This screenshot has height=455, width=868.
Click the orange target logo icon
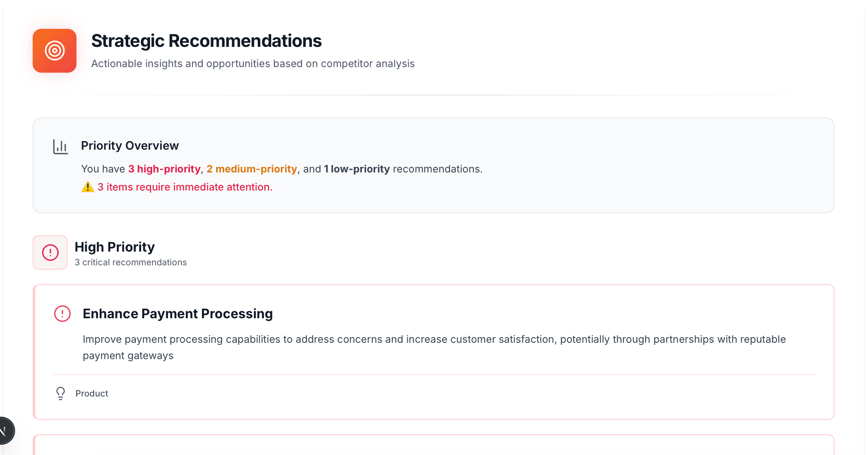[x=55, y=51]
